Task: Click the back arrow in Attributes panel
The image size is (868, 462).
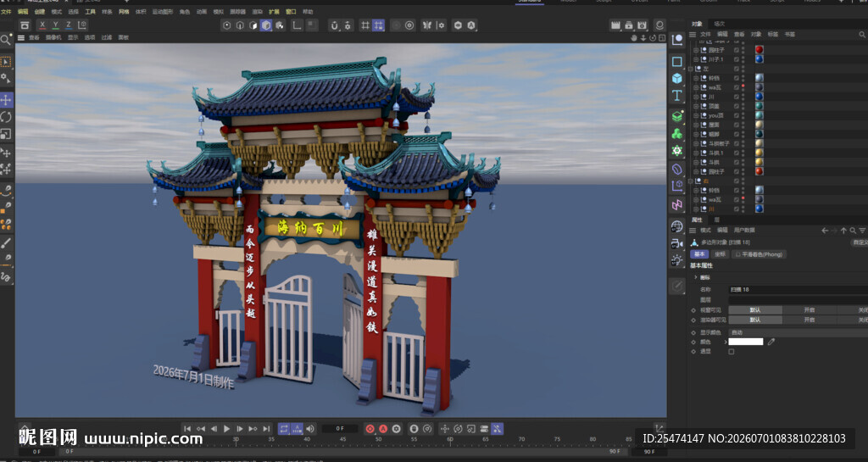Action: (x=825, y=231)
